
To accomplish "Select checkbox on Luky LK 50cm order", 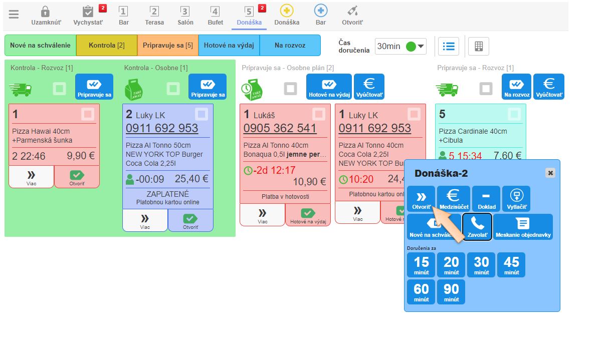I will click(201, 114).
